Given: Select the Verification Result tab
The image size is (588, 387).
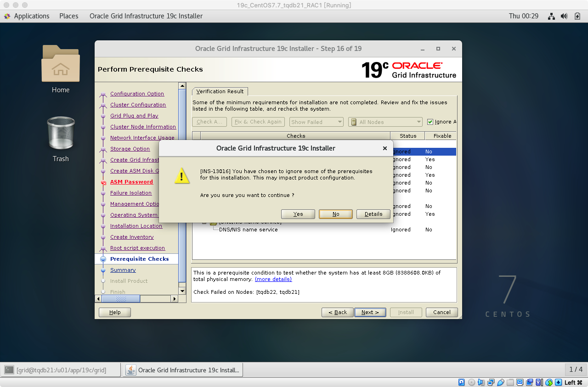Looking at the screenshot, I should (220, 91).
